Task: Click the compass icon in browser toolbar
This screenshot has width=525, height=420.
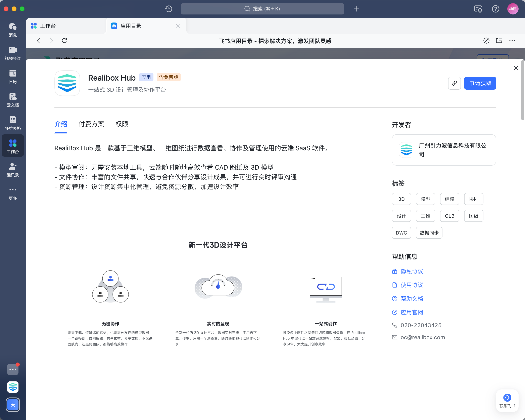Action: point(486,40)
